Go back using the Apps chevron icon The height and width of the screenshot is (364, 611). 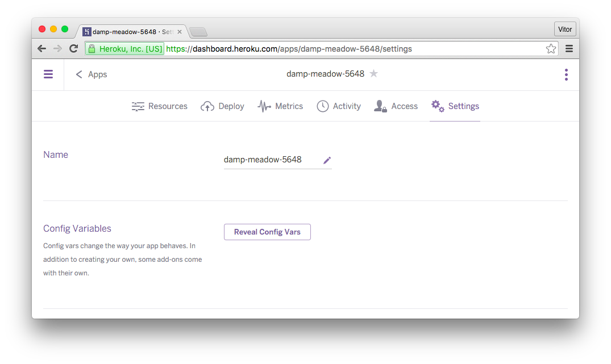(x=78, y=74)
